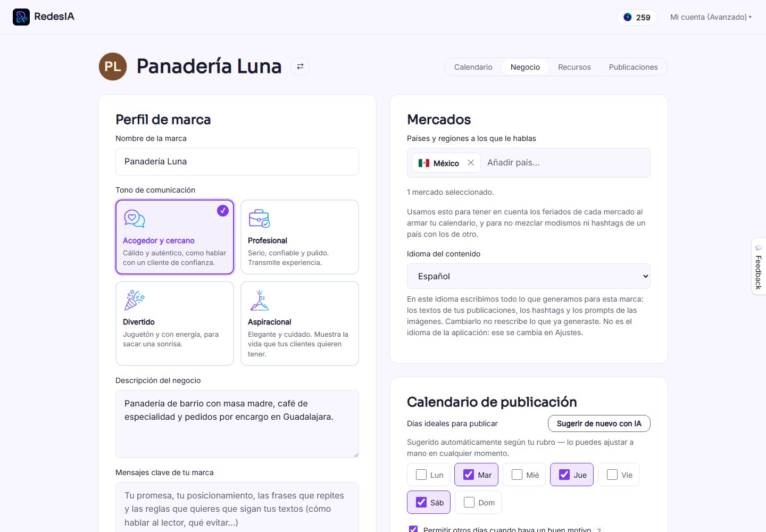This screenshot has height=532, width=766.
Task: Click the Añadir país input
Action: [566, 163]
